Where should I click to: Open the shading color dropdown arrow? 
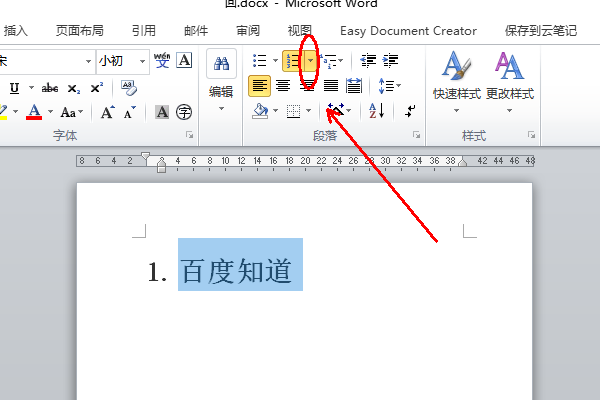click(x=276, y=111)
